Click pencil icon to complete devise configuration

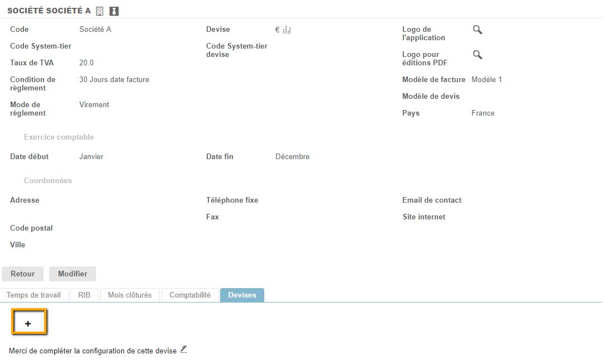coord(183,350)
